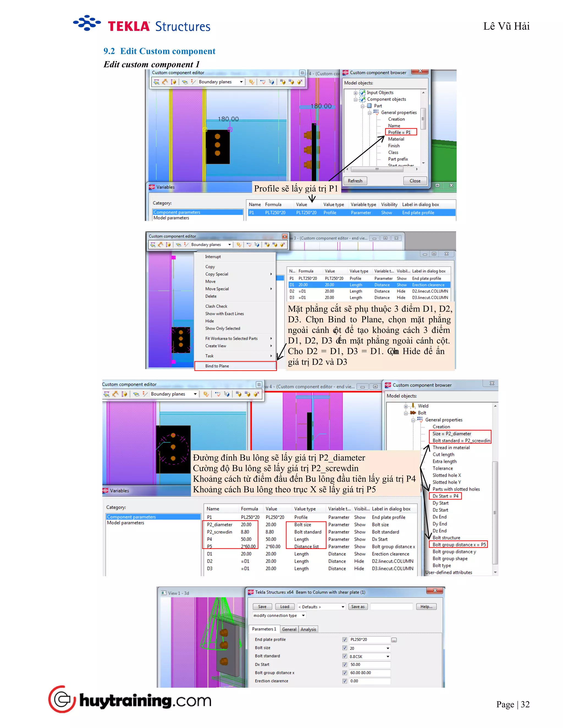Viewport: 563px width, 728px height.
Task: Click the icon left of top Boundary planes dropdown
Action: click(193, 82)
